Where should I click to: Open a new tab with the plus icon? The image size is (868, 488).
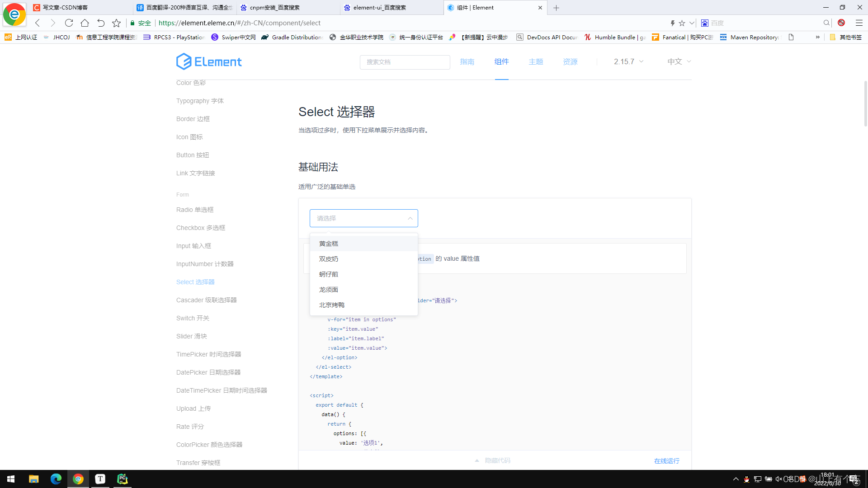pos(556,8)
